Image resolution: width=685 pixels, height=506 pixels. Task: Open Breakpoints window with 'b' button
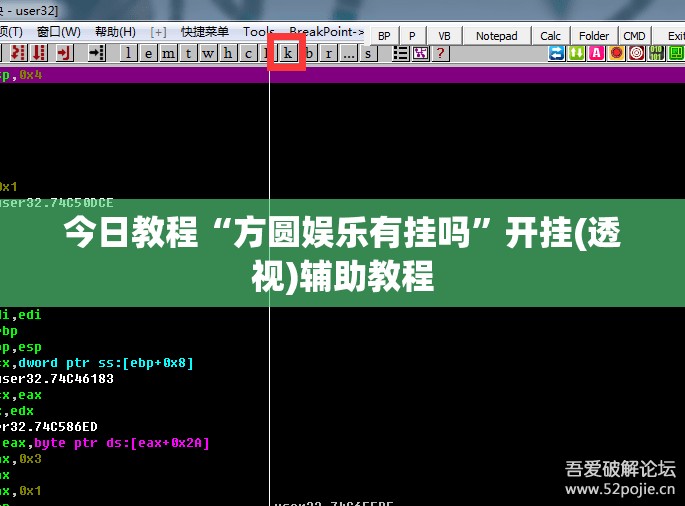(x=309, y=53)
